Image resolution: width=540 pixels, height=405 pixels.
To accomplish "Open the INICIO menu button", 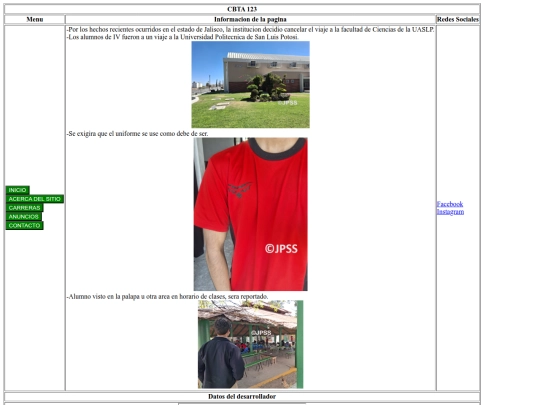I will (x=18, y=190).
